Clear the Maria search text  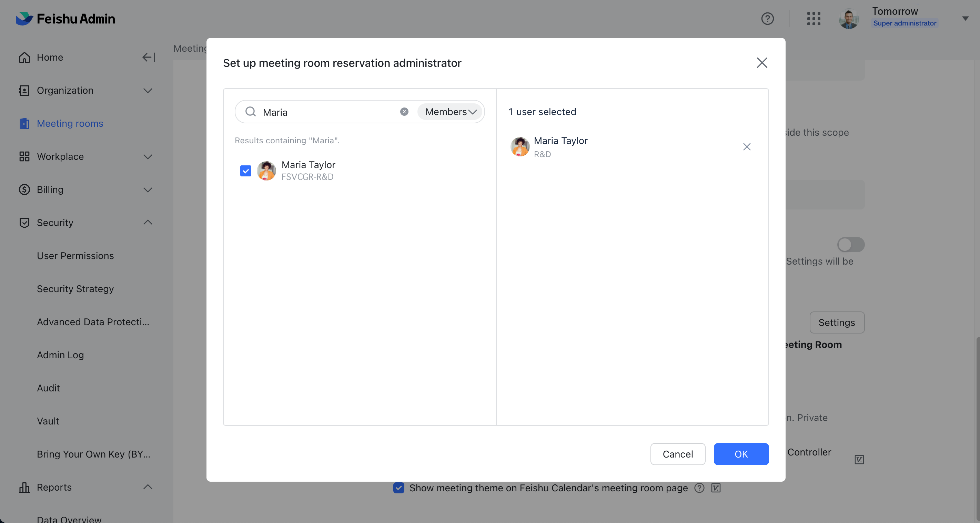click(x=404, y=112)
